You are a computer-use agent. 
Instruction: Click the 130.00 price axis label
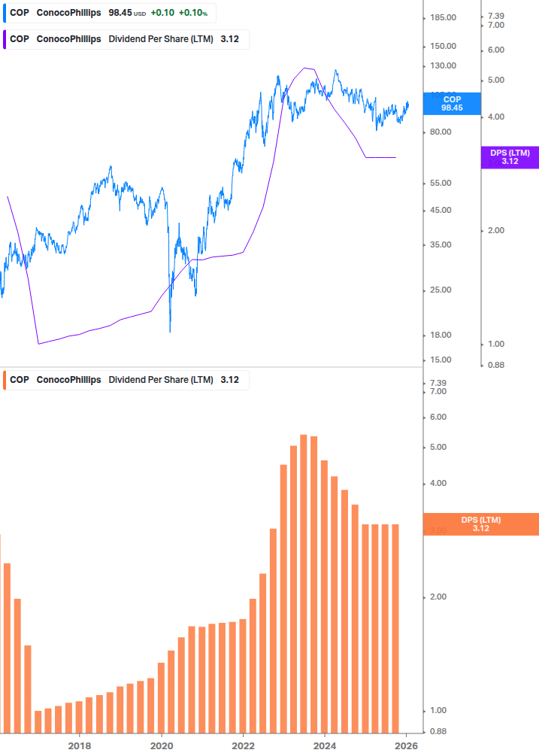pyautogui.click(x=443, y=66)
